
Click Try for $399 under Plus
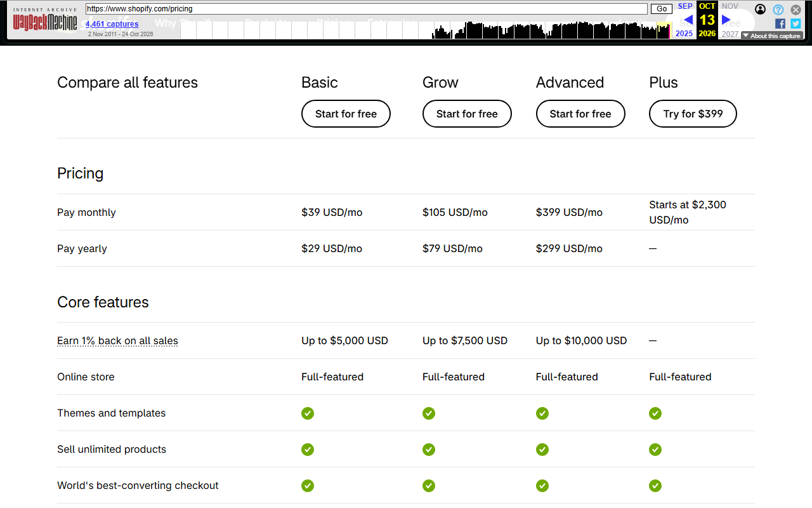click(x=693, y=114)
